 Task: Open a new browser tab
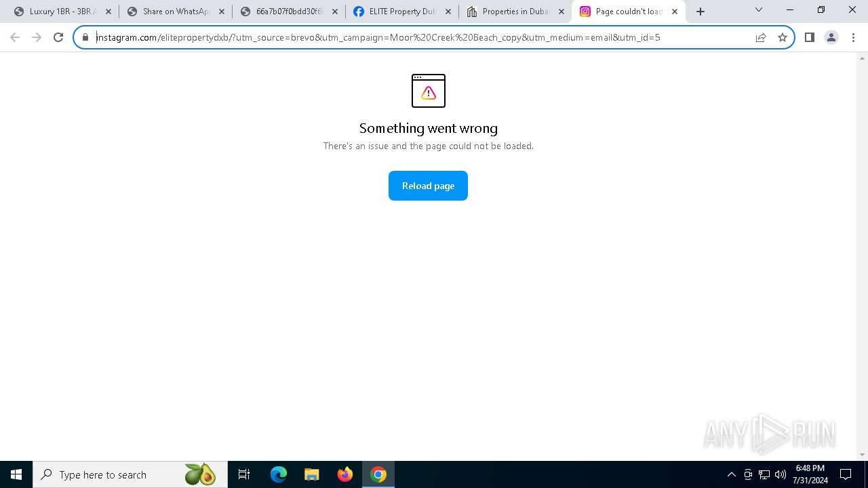tap(701, 12)
